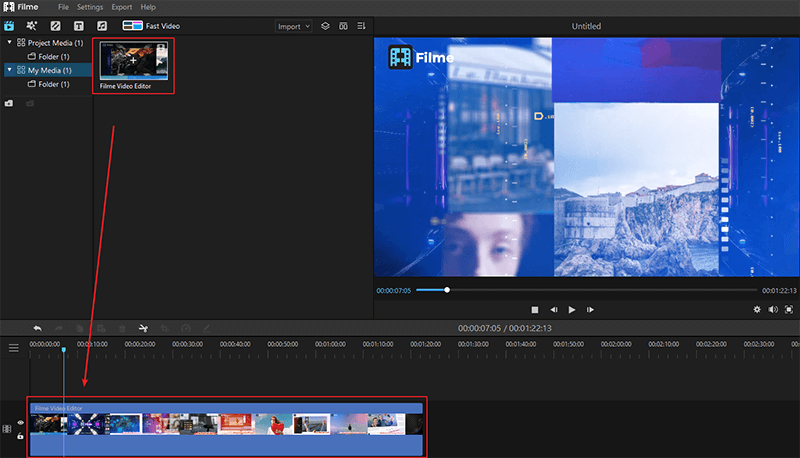Click the 00:00:30:00 mark on timeline ruler

point(187,344)
